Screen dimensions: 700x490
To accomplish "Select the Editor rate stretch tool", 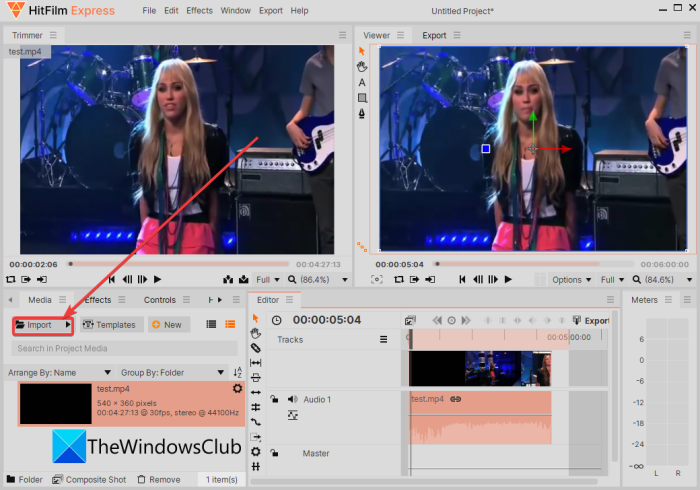I will (x=255, y=392).
